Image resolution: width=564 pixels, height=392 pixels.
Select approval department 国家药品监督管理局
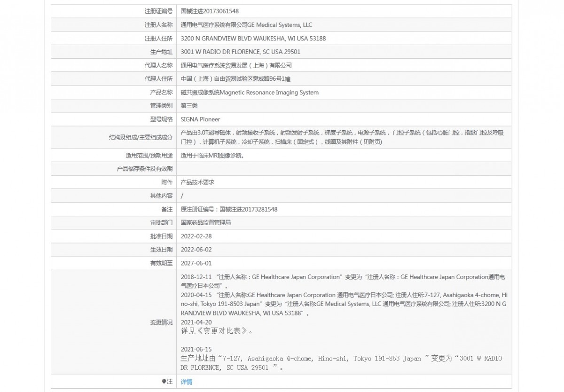coord(206,223)
